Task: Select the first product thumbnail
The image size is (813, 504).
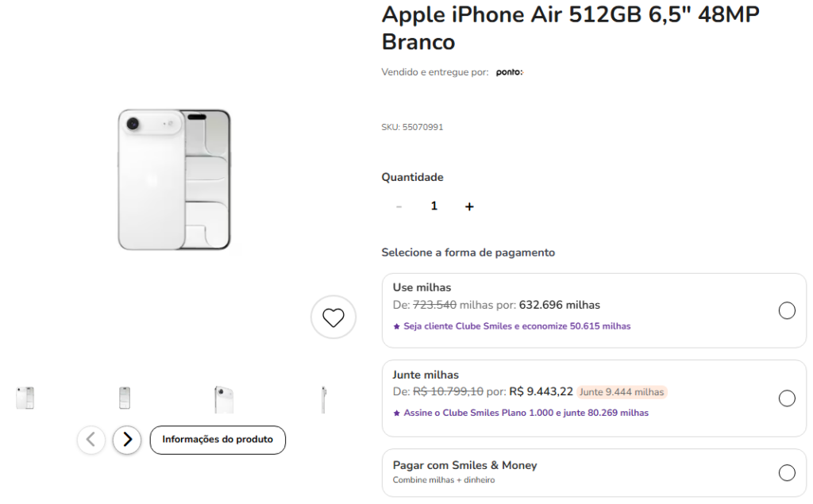Action: (x=25, y=398)
